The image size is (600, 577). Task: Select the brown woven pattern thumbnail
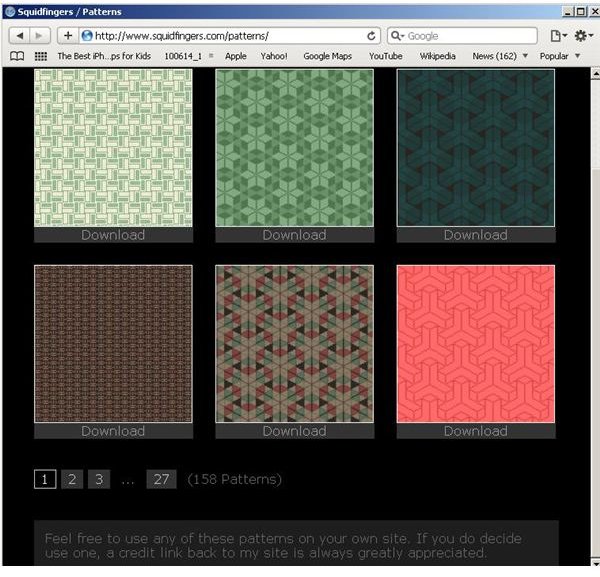[113, 344]
